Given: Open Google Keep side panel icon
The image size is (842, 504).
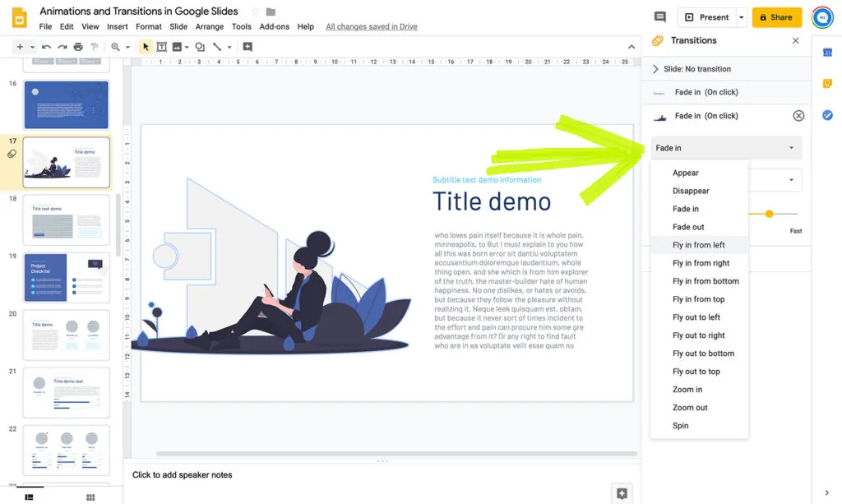Looking at the screenshot, I should pos(827,83).
